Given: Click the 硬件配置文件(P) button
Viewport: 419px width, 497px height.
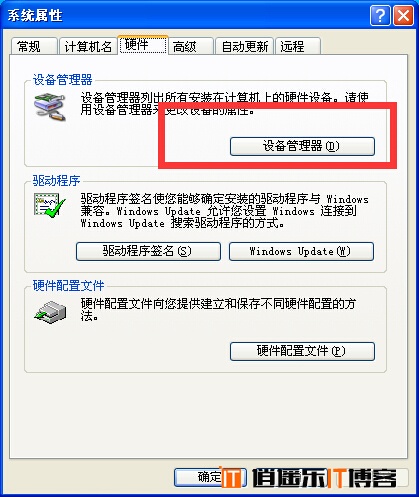Looking at the screenshot, I should point(302,351).
